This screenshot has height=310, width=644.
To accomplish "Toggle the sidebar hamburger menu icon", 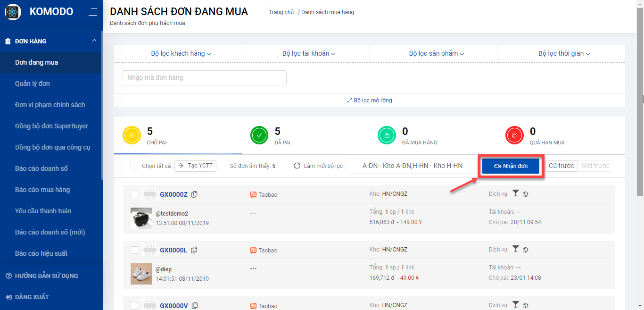I will pyautogui.click(x=91, y=12).
